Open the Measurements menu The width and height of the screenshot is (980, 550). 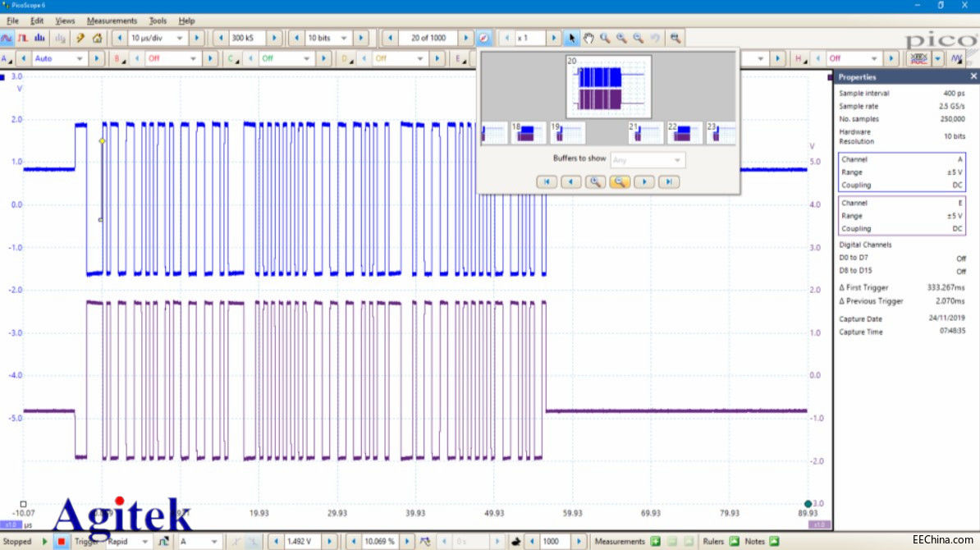[x=112, y=21]
